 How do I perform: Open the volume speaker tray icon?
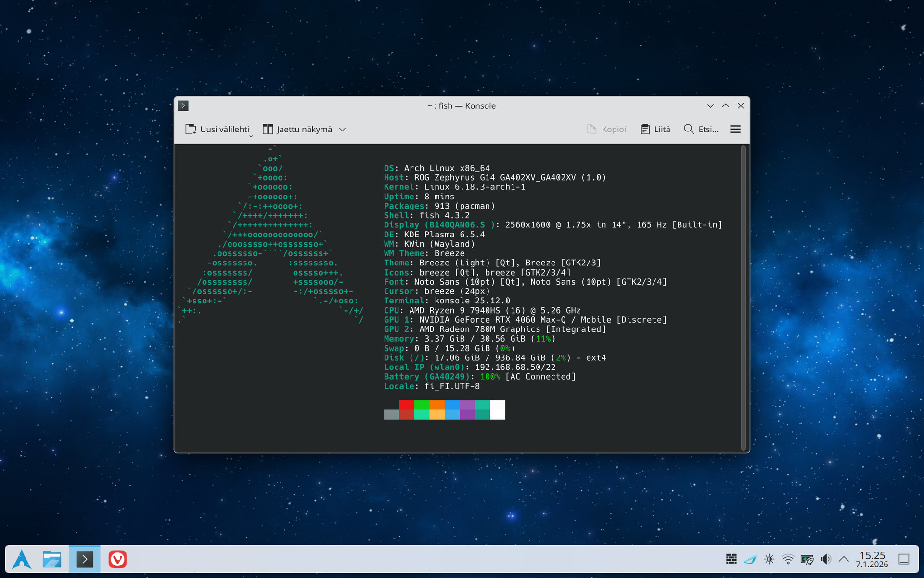point(826,559)
